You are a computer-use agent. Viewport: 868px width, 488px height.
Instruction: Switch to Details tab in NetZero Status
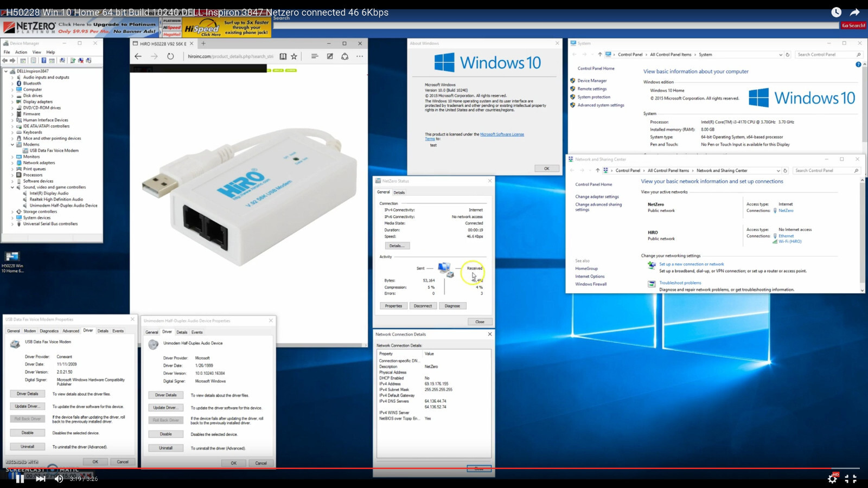tap(399, 192)
